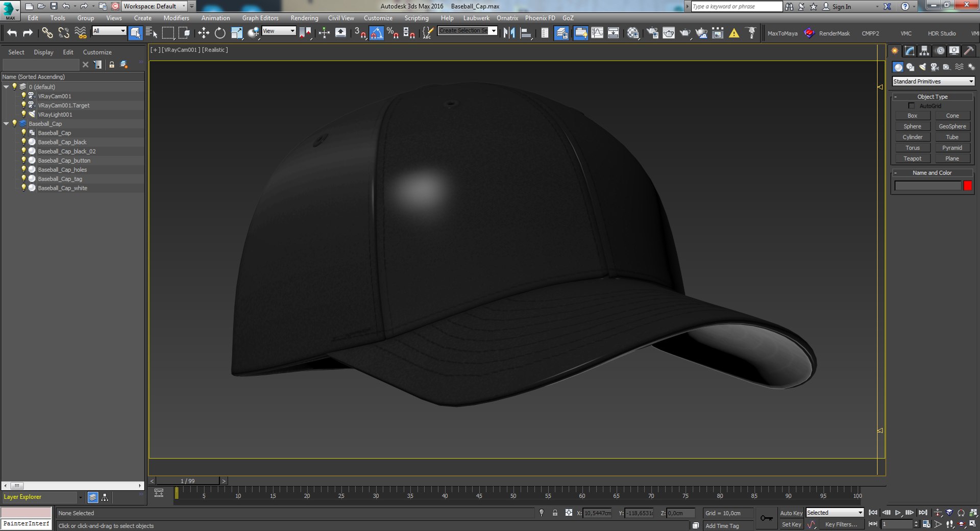The width and height of the screenshot is (980, 531).
Task: Collapse the Object Type rollout
Action: click(x=933, y=96)
